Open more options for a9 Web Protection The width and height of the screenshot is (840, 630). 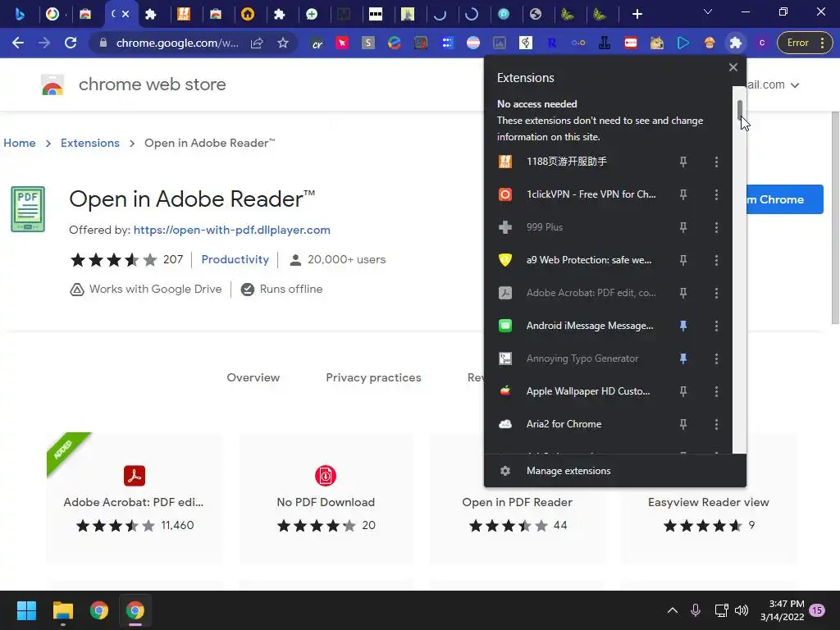716,260
